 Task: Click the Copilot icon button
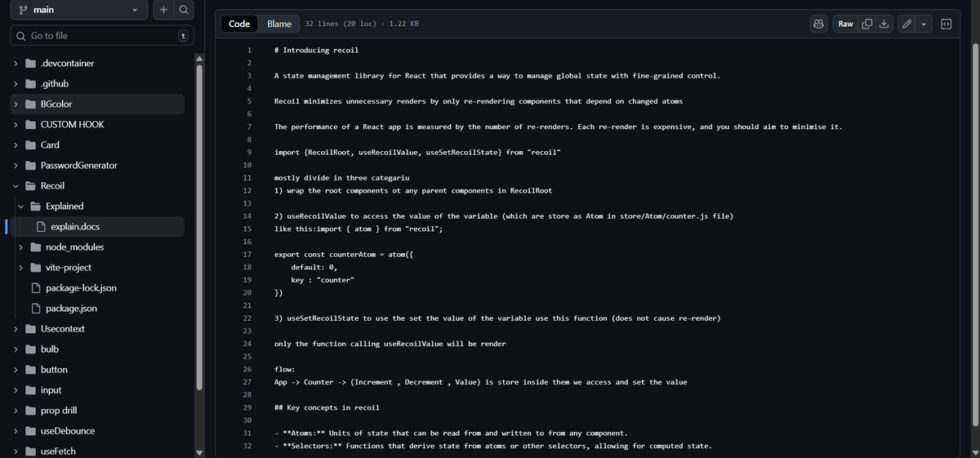[819, 24]
